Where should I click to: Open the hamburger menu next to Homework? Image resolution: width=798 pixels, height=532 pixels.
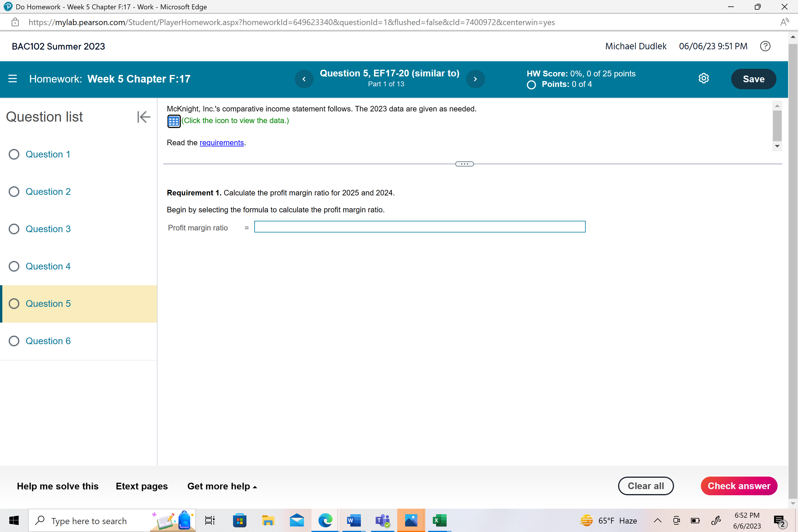click(13, 79)
